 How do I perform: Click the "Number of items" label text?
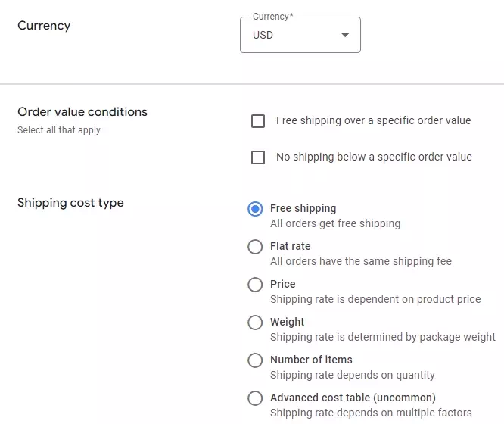click(x=311, y=360)
